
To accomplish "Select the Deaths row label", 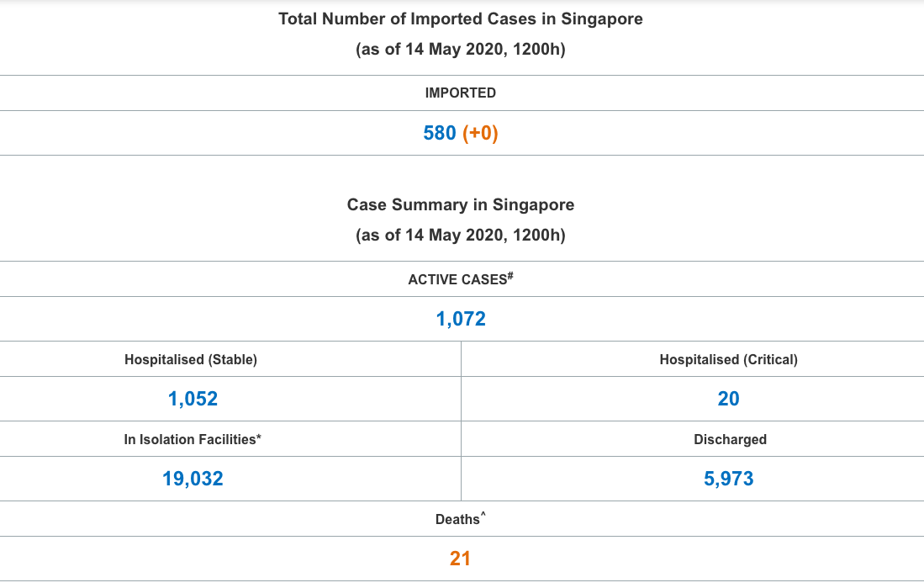I will point(457,520).
